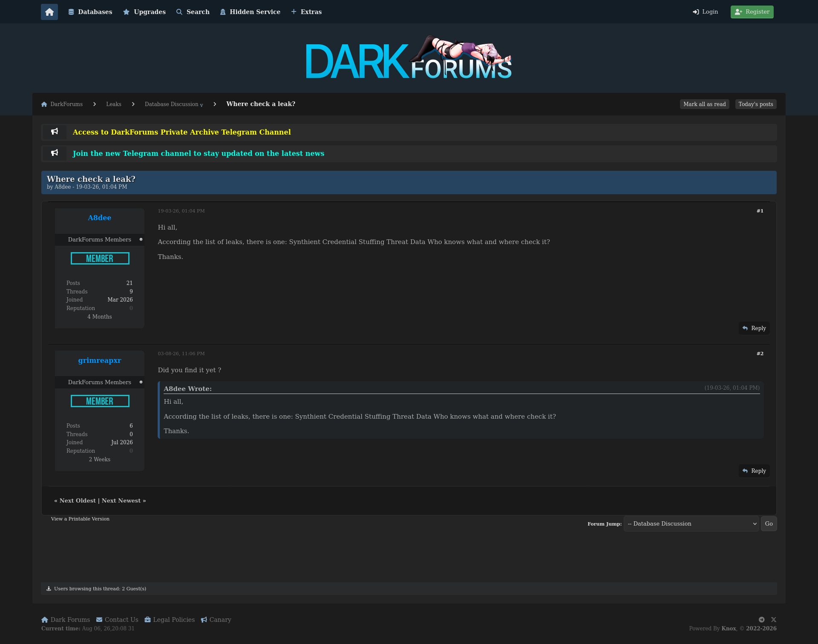This screenshot has width=818, height=644.
Task: Open post permalink #2
Action: [760, 354]
